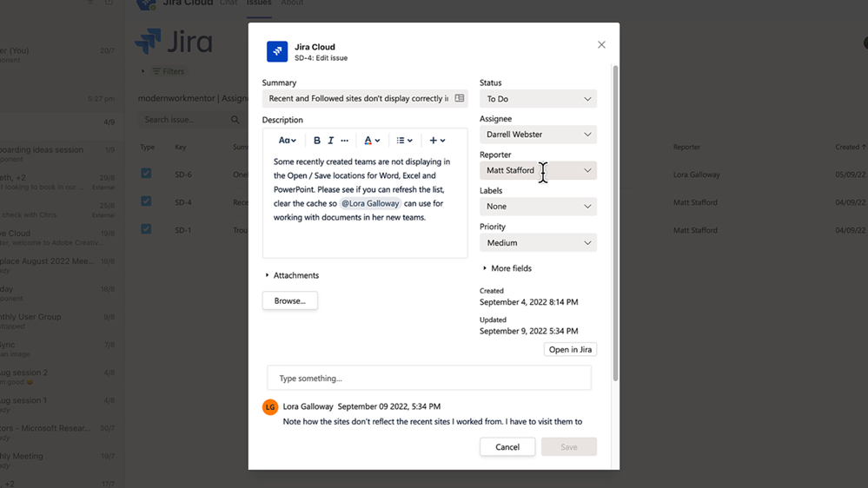
Task: Open the text color picker
Action: (372, 141)
